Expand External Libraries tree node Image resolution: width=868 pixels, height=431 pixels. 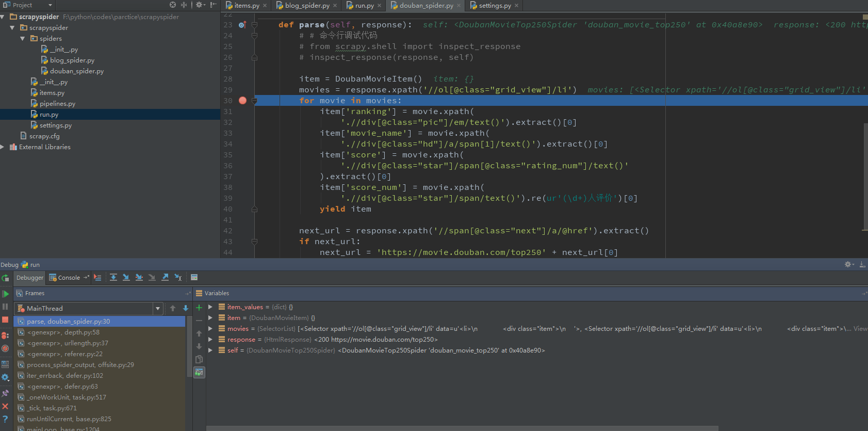(3, 147)
